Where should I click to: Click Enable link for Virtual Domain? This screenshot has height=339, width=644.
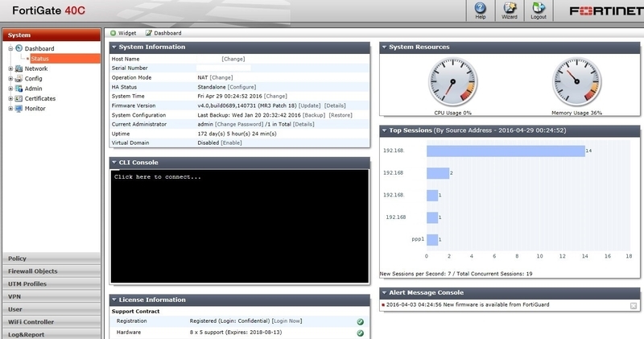232,143
